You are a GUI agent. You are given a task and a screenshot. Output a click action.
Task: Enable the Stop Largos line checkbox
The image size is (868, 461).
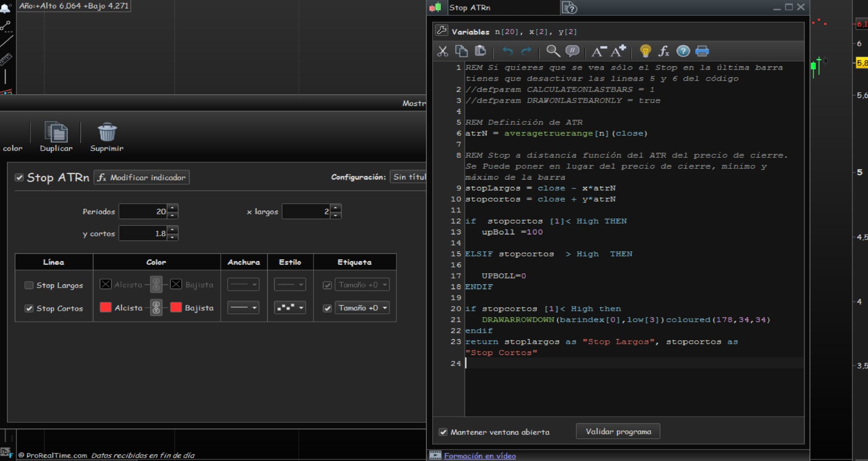[29, 285]
